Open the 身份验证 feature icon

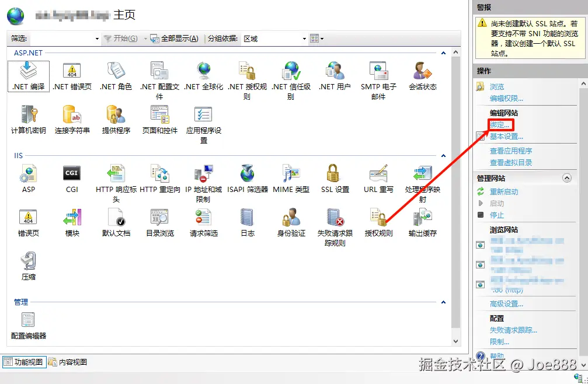[291, 217]
